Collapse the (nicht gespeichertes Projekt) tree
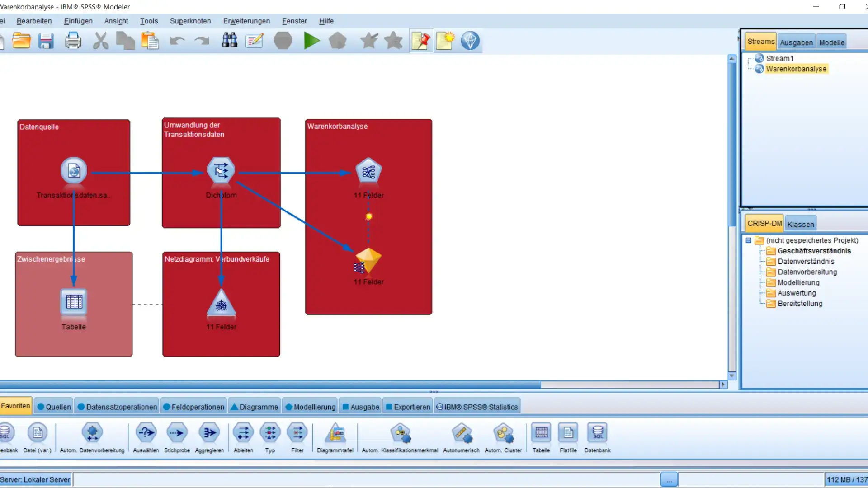This screenshot has width=868, height=488. (749, 240)
